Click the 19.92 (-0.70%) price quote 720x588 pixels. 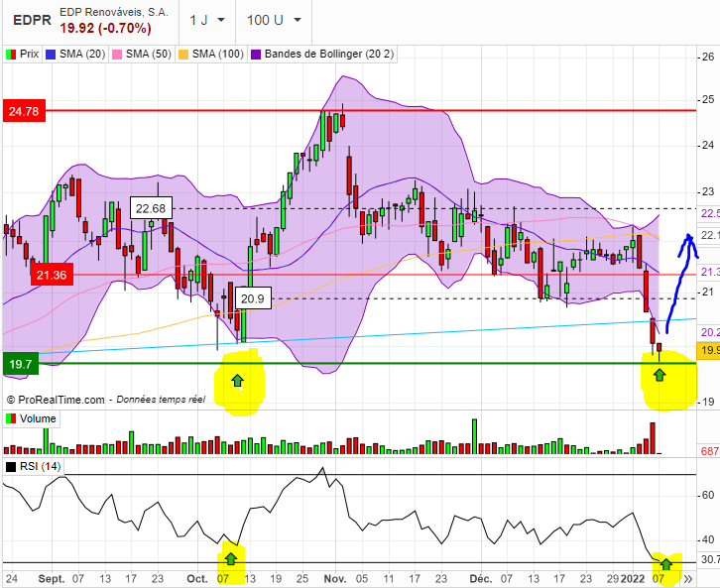105,28
